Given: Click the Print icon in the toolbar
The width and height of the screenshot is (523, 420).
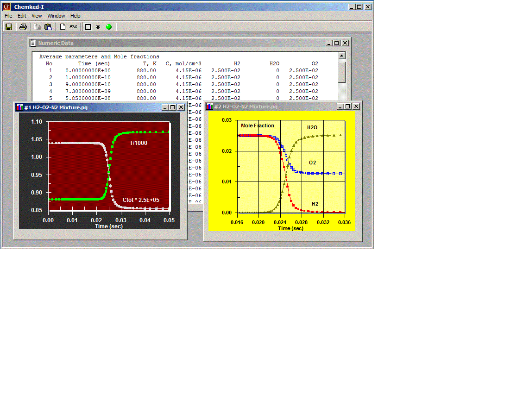Looking at the screenshot, I should pos(23,27).
